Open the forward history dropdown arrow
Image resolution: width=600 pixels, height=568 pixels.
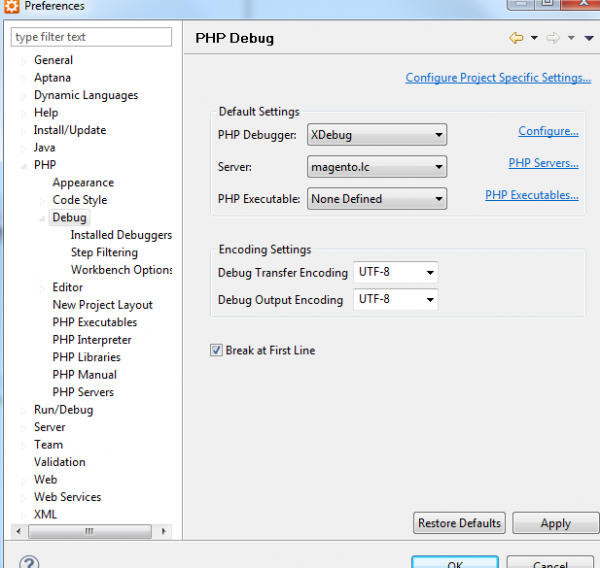click(x=571, y=38)
